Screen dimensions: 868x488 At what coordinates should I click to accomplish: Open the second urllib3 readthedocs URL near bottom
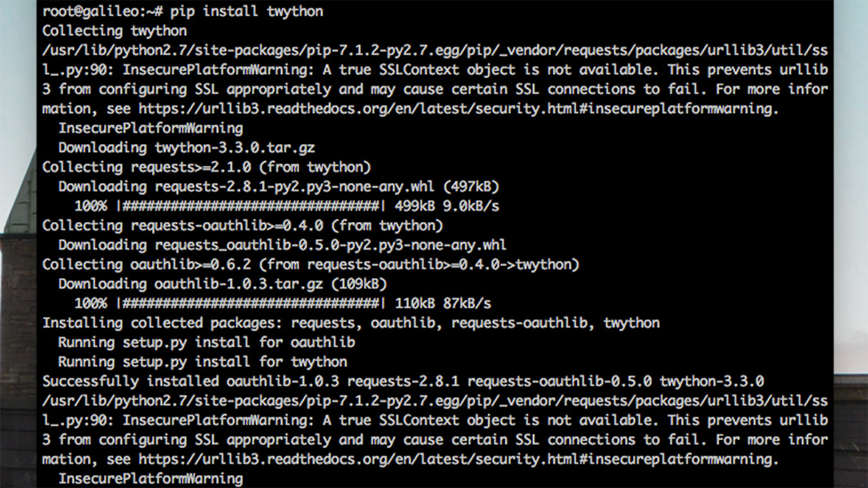coord(458,460)
